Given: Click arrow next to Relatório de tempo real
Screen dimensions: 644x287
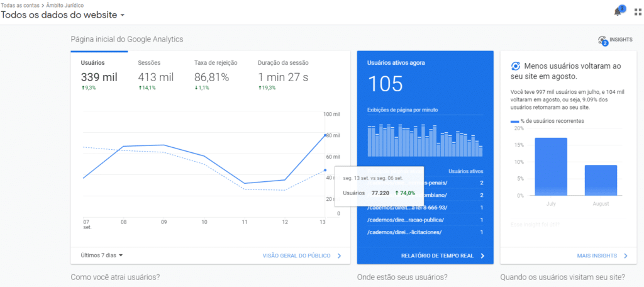Looking at the screenshot, I should [x=482, y=256].
